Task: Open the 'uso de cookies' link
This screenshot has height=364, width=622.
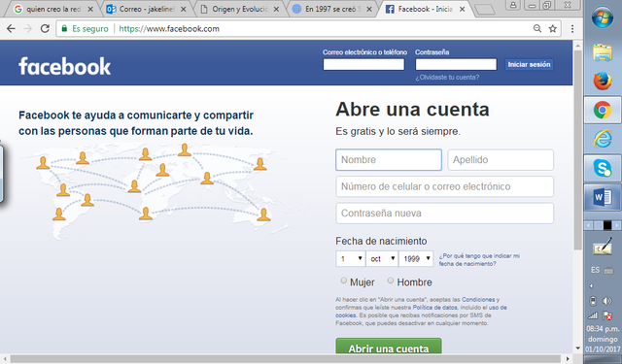Action: 498,308
